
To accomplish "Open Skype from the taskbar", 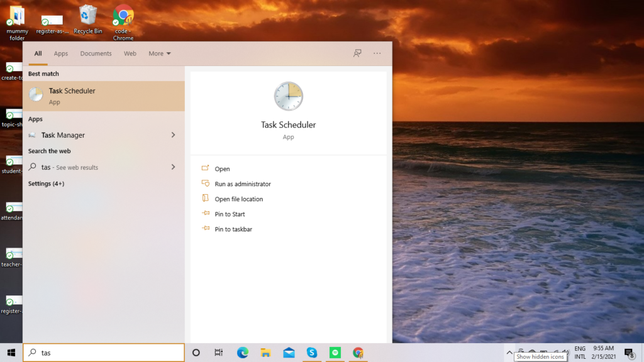I will pos(312,353).
